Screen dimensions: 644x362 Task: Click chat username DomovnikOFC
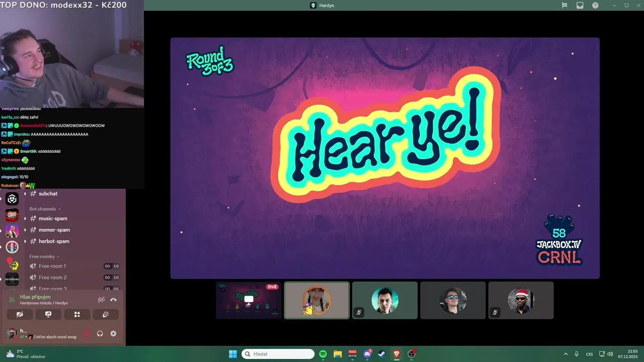pos(33,125)
